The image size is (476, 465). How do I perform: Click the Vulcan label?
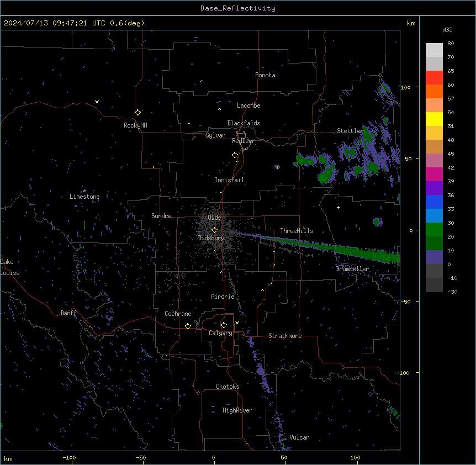[300, 437]
